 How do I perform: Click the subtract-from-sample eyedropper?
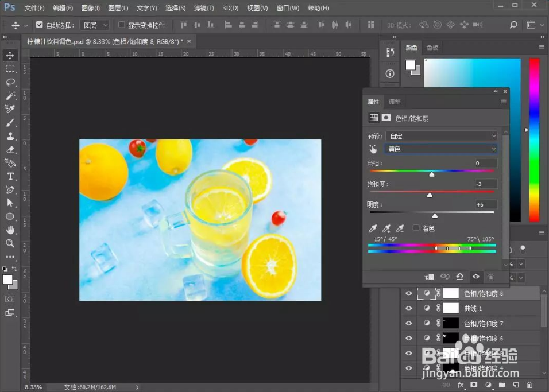click(x=400, y=228)
